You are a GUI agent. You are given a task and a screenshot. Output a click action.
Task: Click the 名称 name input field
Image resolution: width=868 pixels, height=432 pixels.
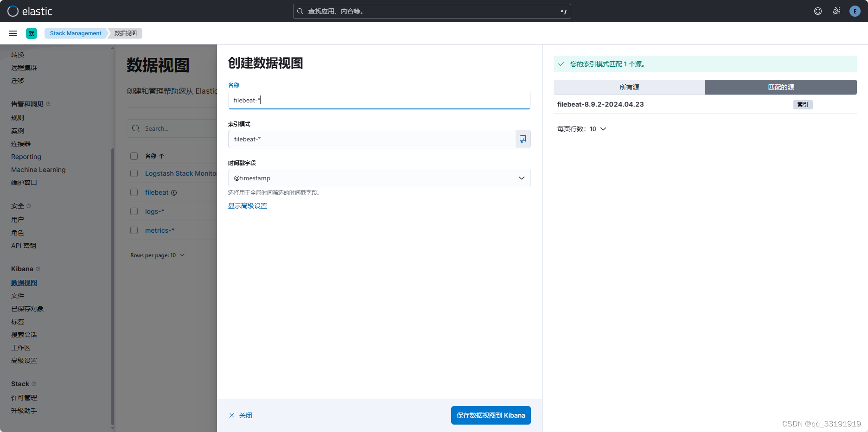[379, 100]
